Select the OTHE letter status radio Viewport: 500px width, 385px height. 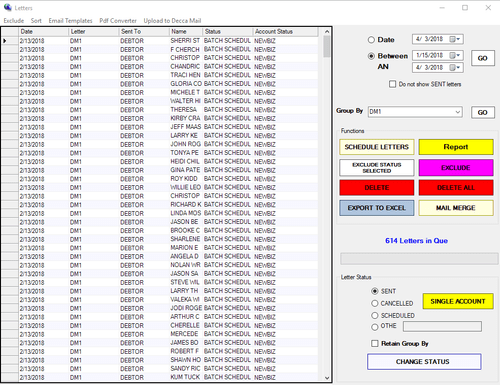tap(375, 327)
